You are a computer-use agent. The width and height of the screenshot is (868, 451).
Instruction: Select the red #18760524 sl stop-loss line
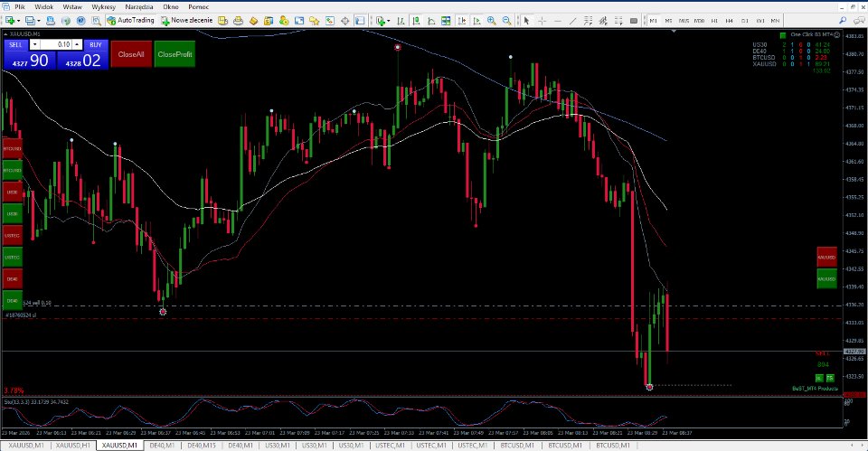pos(420,319)
